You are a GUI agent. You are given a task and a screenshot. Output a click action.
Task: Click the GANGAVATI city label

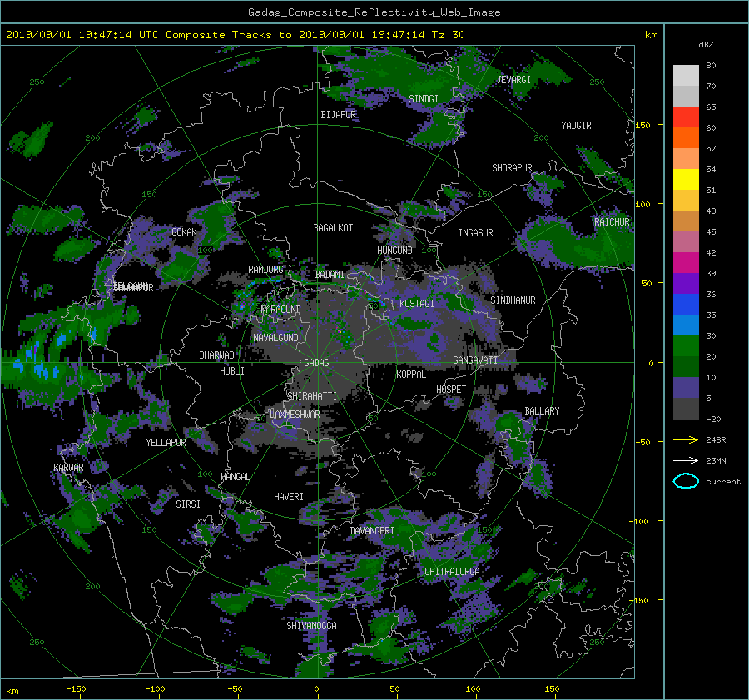coord(475,360)
